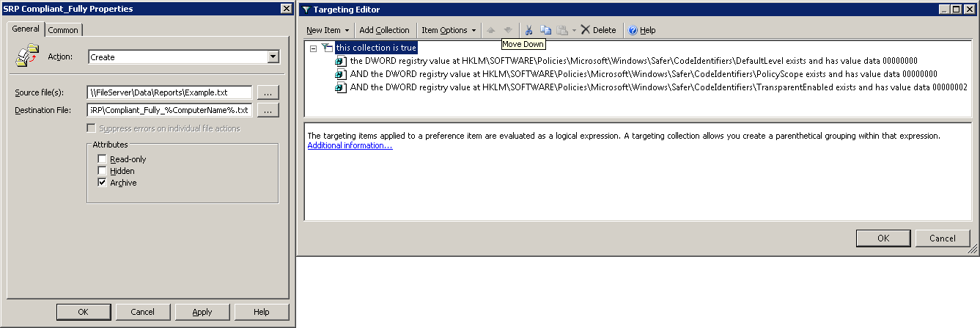Open the Action dropdown list
Image resolution: width=980 pixels, height=328 pixels.
[273, 57]
